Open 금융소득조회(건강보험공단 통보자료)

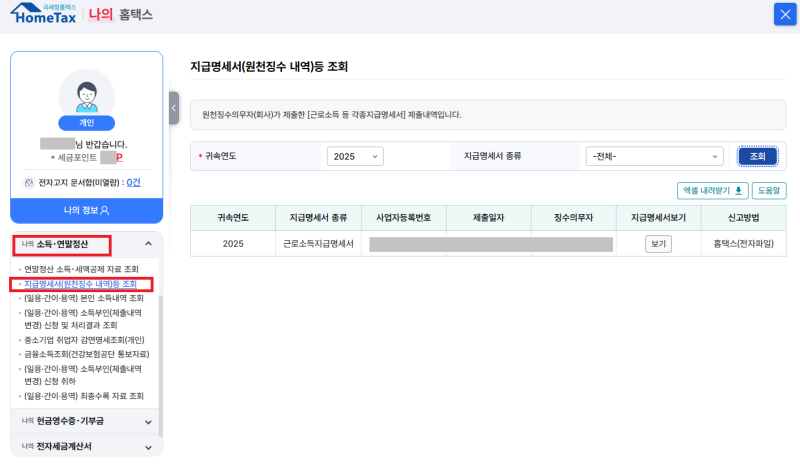[x=87, y=354]
